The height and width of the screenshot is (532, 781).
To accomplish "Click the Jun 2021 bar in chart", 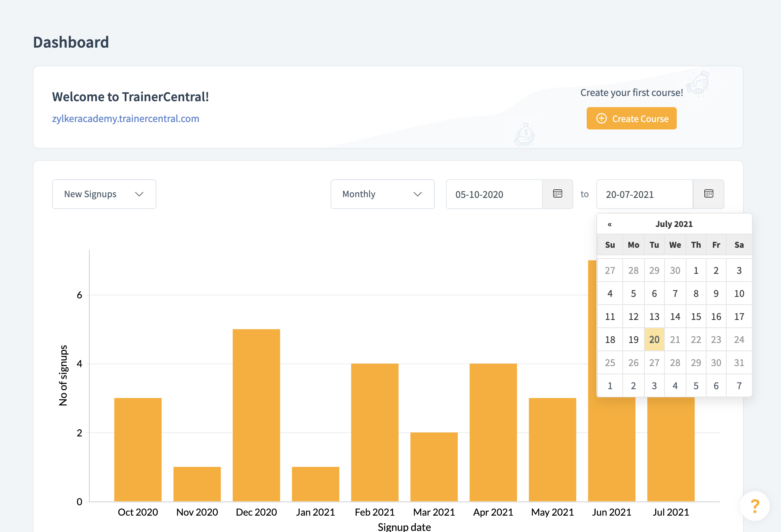I will point(611,449).
